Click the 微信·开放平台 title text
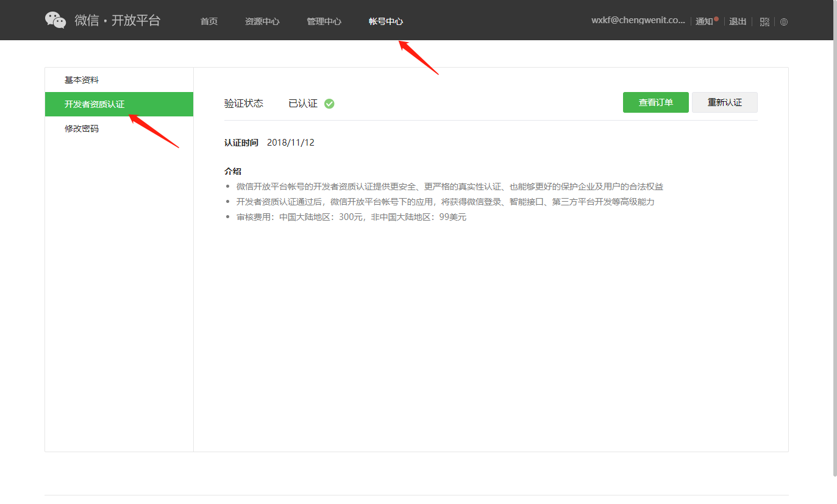Image resolution: width=837 pixels, height=504 pixels. (118, 20)
